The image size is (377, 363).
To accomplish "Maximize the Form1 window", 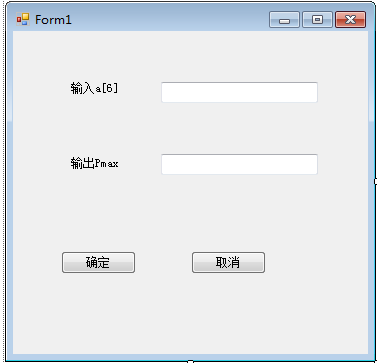I will (x=317, y=20).
